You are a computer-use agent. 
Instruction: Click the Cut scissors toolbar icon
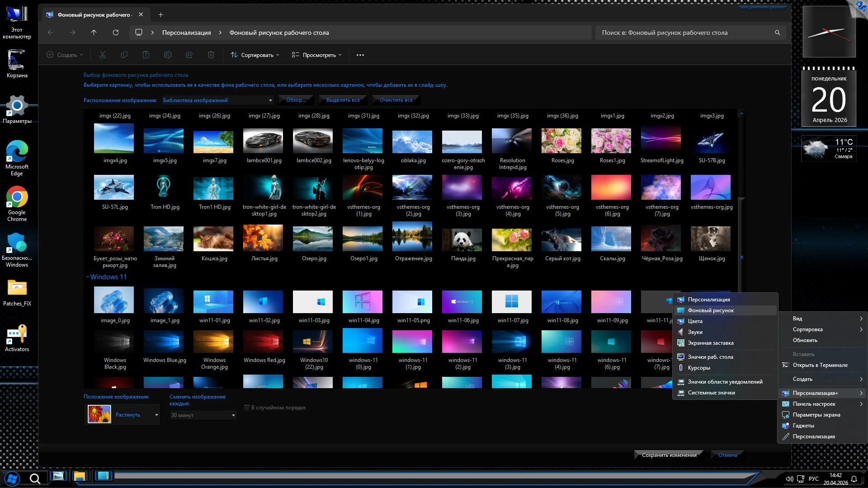point(103,55)
